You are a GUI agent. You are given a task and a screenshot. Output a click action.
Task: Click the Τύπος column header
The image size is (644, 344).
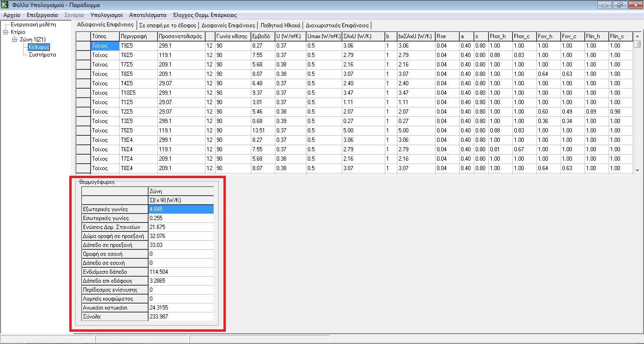coord(105,36)
